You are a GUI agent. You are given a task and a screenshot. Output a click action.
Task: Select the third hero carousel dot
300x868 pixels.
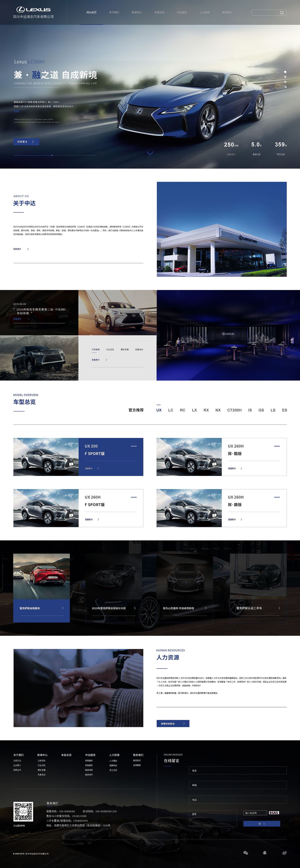285,82
